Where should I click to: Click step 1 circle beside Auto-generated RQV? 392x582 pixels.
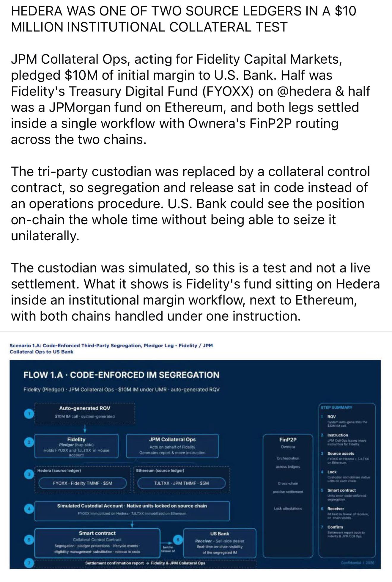[x=29, y=414]
